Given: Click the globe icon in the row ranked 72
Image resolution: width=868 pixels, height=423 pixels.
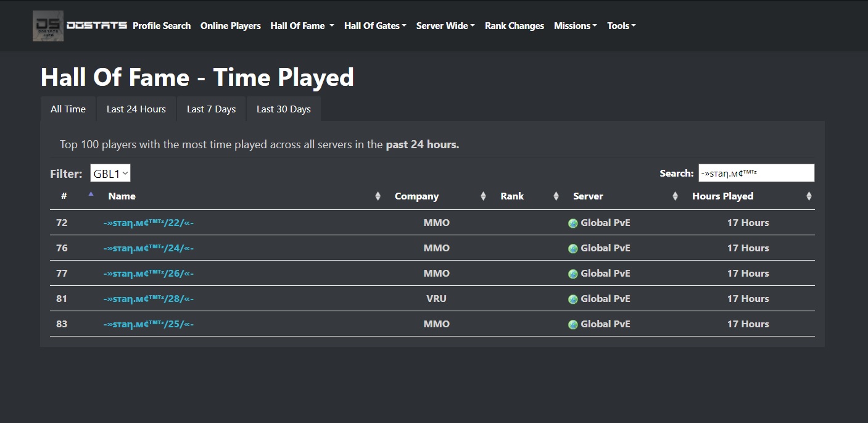Looking at the screenshot, I should (573, 224).
